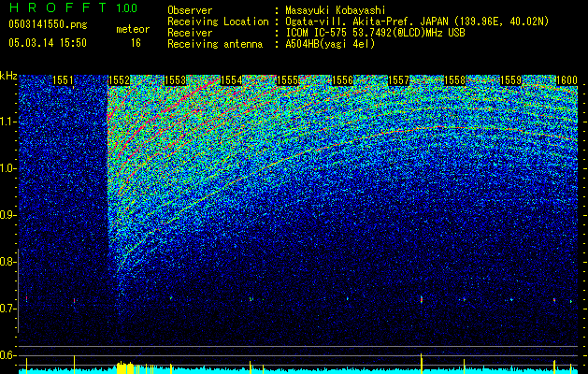
Task: Click the 0.8 kHz axis label
Action: (7, 262)
